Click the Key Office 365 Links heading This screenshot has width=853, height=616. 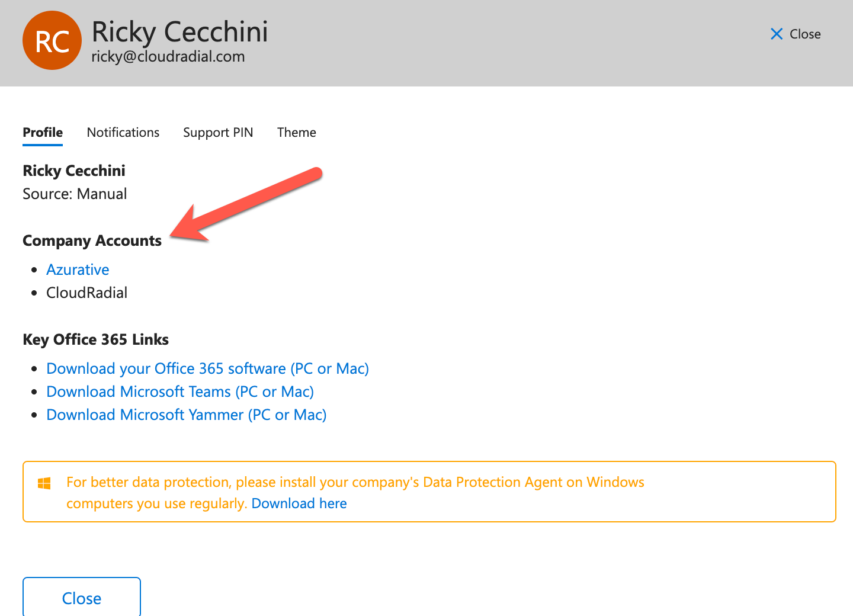(x=95, y=339)
